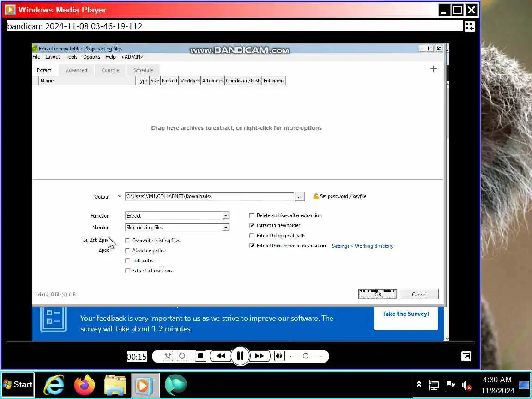This screenshot has height=399, width=532.
Task: Open the Windows Start button
Action: click(x=18, y=384)
